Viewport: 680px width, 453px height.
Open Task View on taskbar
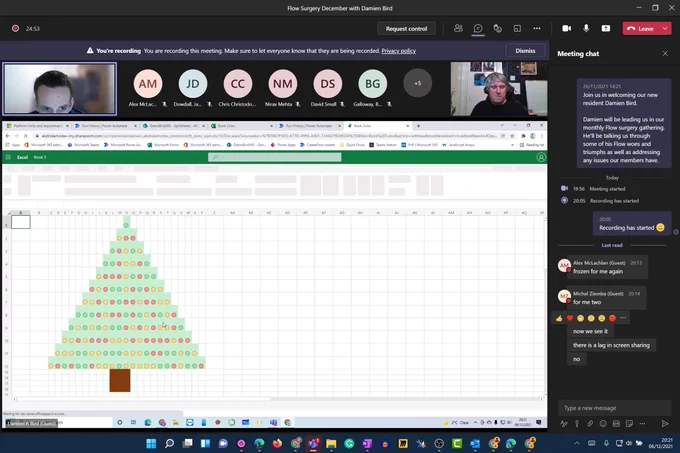point(187,443)
